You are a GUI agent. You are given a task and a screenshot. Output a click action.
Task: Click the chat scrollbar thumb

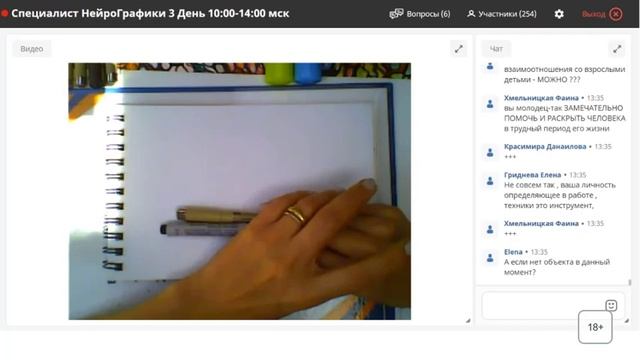coord(630,282)
